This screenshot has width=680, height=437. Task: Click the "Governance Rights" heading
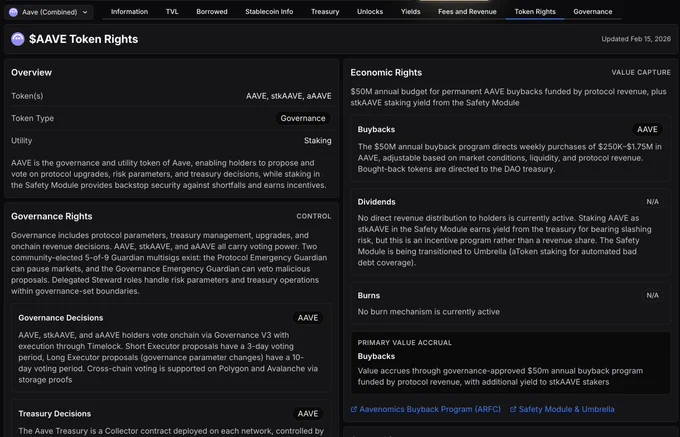[x=52, y=216]
